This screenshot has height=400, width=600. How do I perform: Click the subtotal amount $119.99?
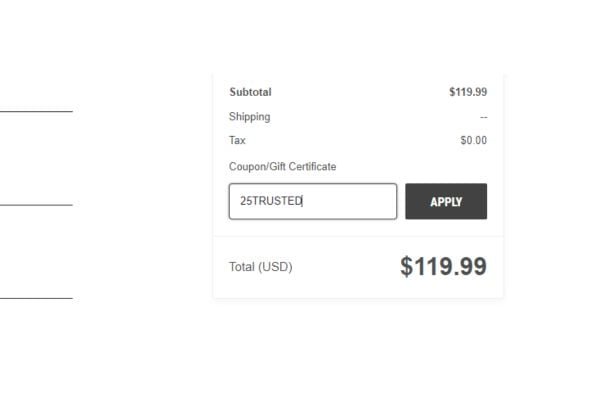tap(468, 92)
